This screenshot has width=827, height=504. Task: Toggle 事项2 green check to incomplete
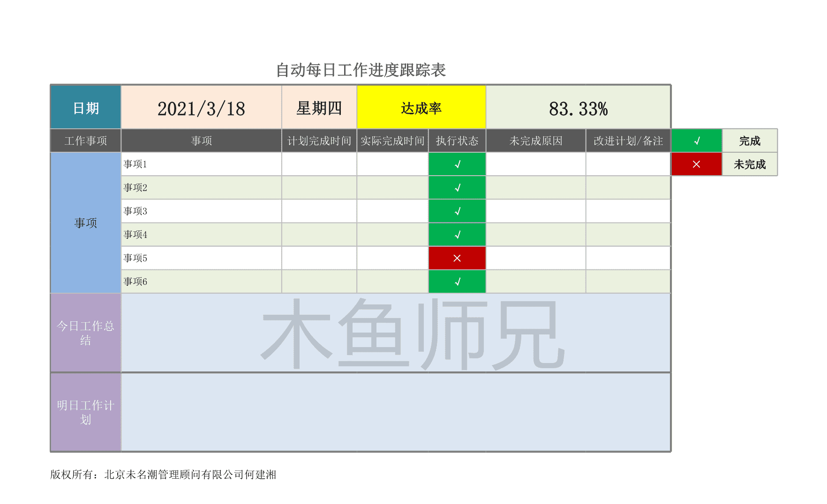tap(457, 187)
